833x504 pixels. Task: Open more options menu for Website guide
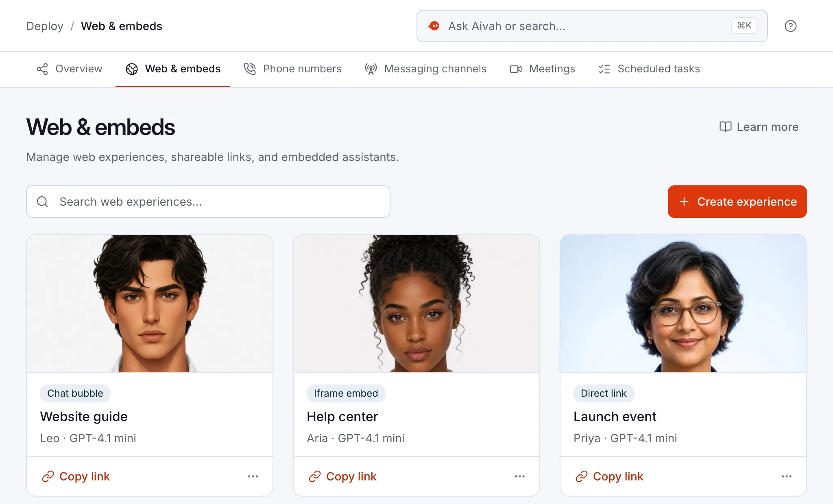(x=253, y=476)
